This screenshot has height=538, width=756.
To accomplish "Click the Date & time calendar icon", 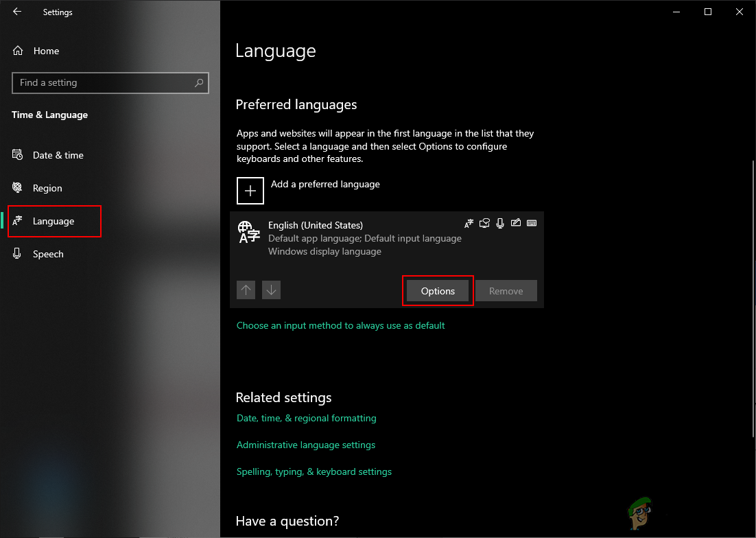I will tap(17, 155).
